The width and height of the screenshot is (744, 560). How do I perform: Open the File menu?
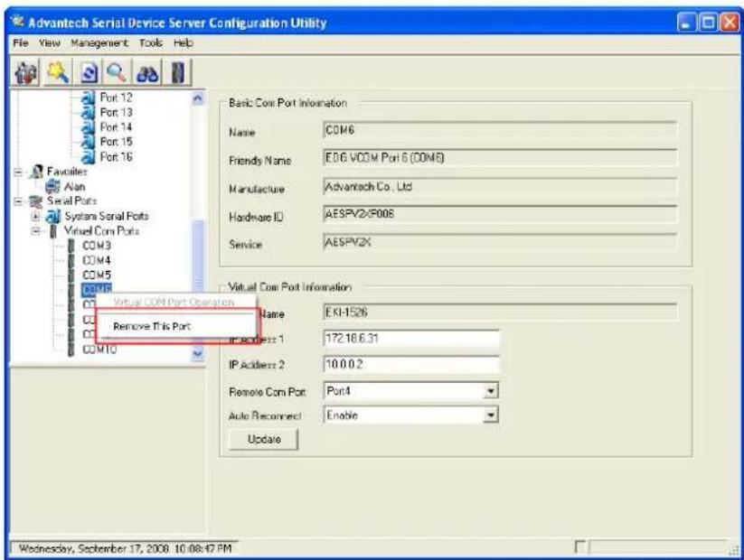(x=21, y=43)
